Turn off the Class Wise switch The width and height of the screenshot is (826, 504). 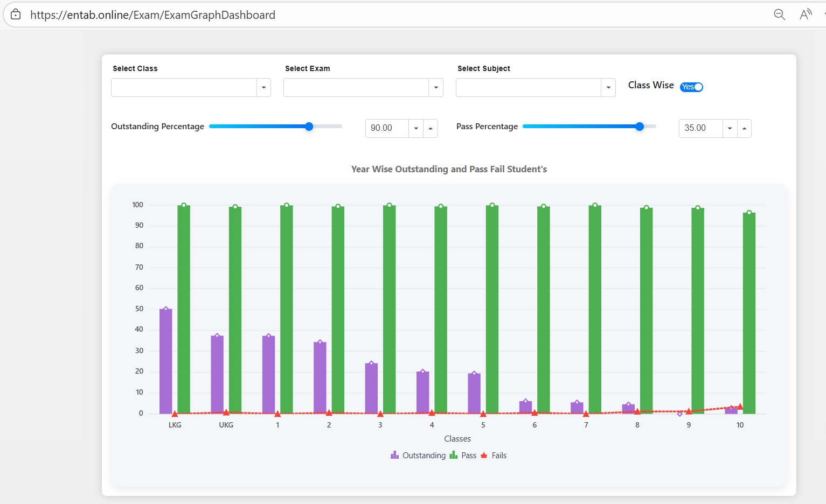(691, 87)
